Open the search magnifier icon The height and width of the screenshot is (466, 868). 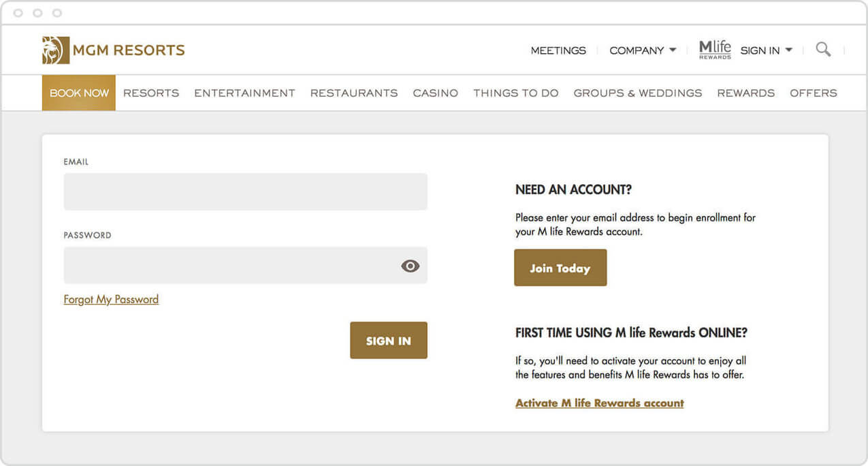click(823, 50)
